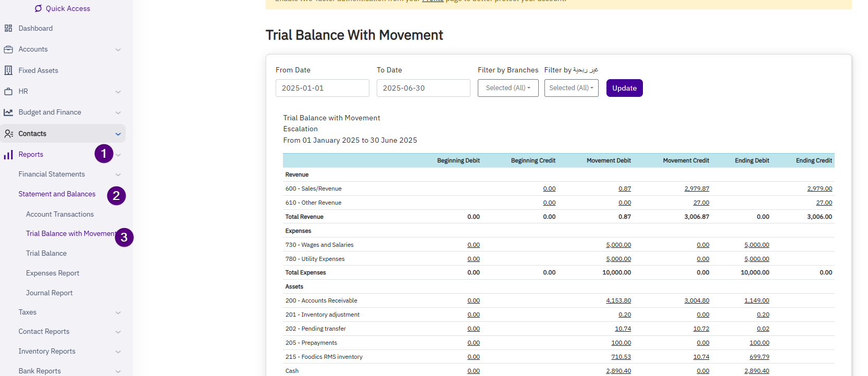Select Journal Report in sidebar
The width and height of the screenshot is (868, 376).
click(x=49, y=293)
